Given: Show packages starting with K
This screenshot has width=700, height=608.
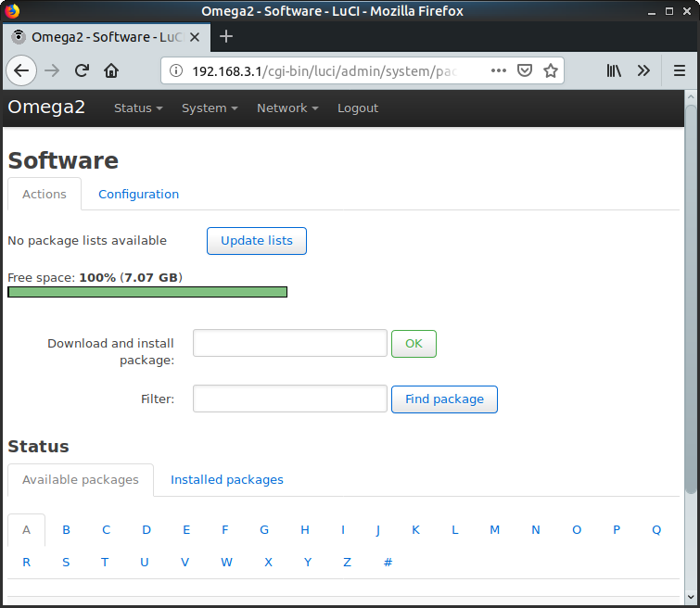Looking at the screenshot, I should [x=415, y=530].
